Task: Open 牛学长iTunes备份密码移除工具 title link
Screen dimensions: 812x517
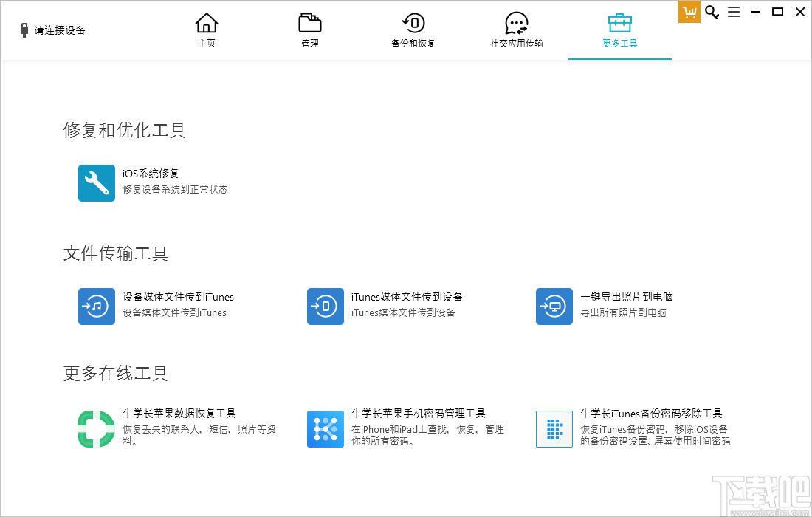Action: [651, 414]
